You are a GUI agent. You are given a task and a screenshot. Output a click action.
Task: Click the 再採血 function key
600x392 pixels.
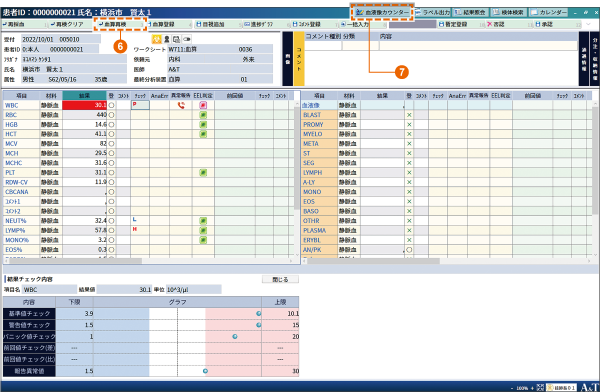(x=23, y=24)
